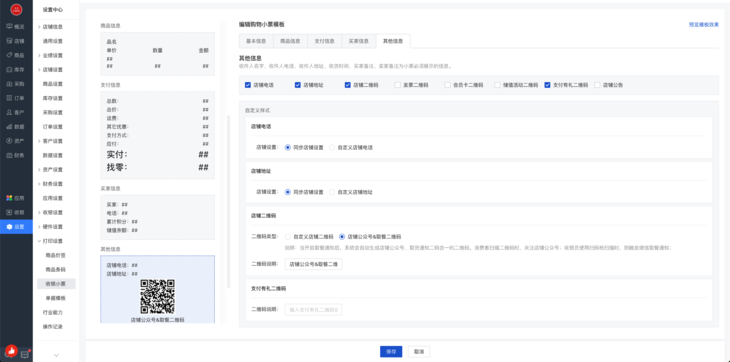Check the 发票二维码 checkbox
This screenshot has width=730, height=362.
point(398,85)
